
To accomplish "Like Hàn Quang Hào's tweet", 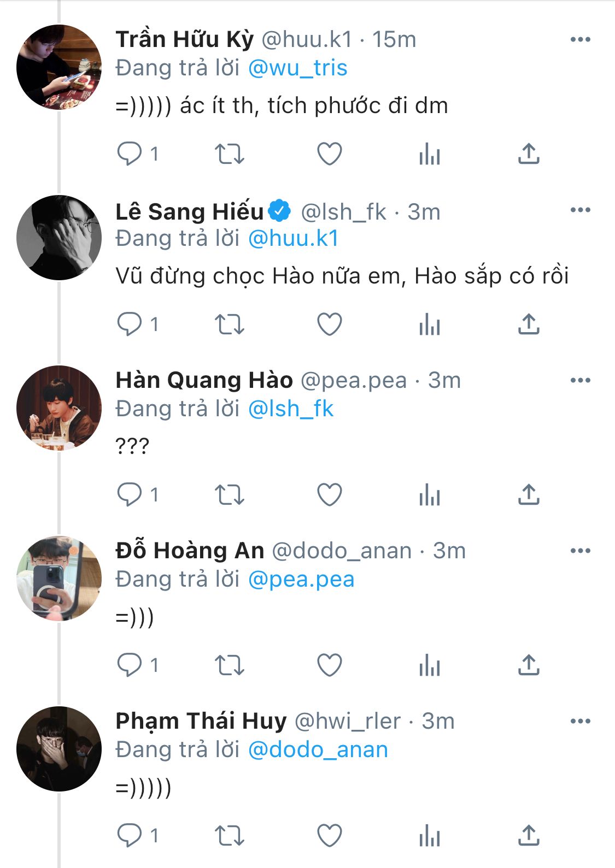I will click(x=330, y=495).
